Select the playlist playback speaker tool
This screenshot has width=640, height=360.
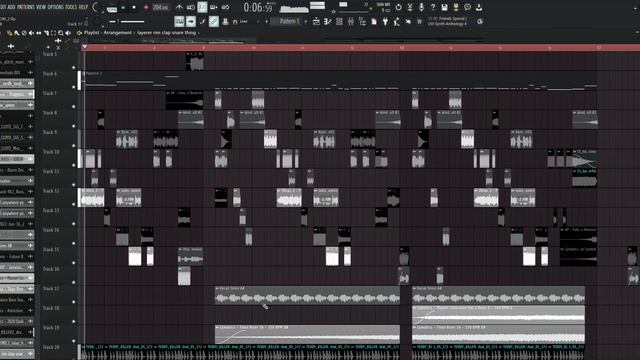pos(68,33)
